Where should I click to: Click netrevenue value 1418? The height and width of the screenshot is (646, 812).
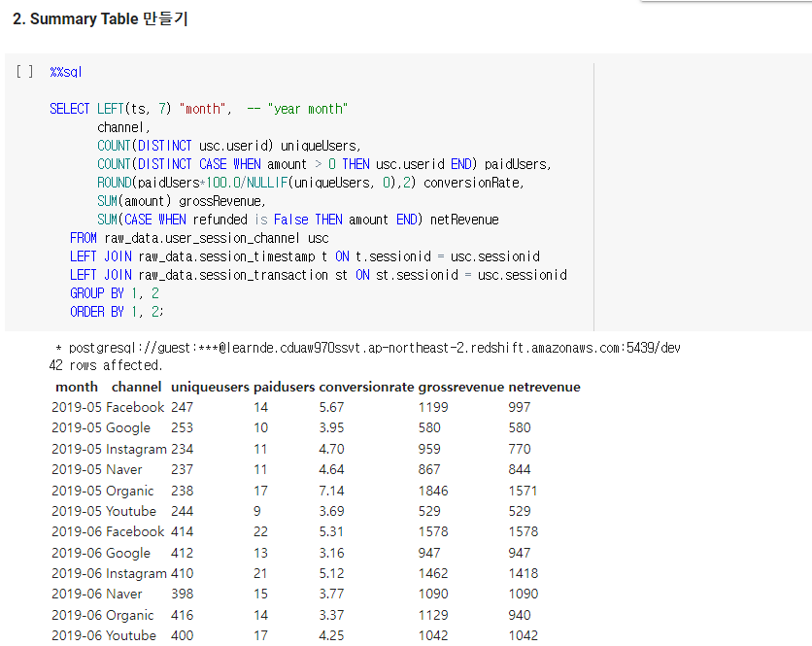[x=524, y=573]
